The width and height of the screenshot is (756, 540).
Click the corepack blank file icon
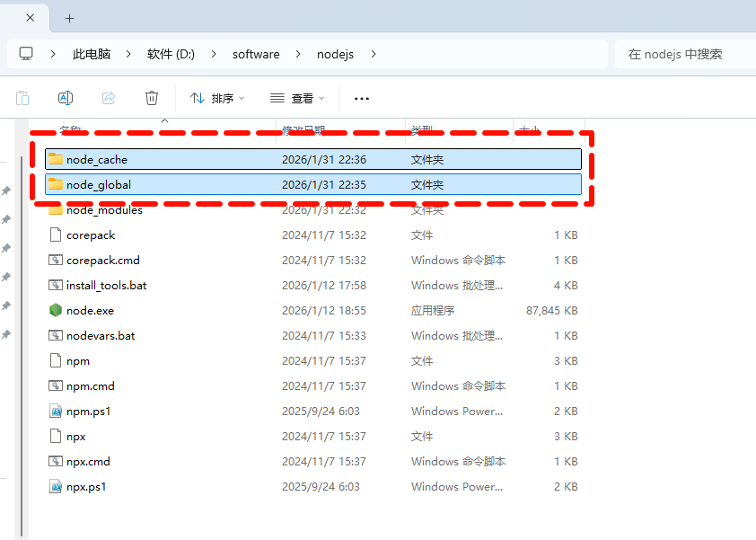tap(56, 235)
